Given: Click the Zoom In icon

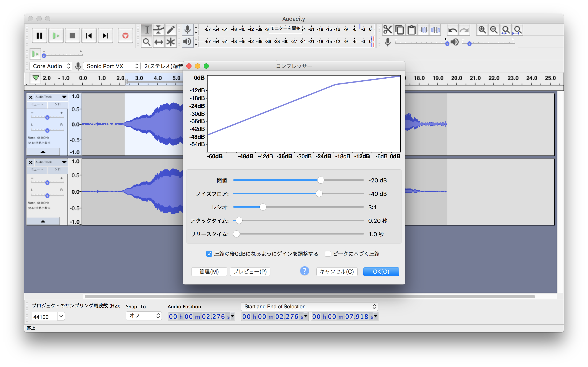Looking at the screenshot, I should [x=482, y=30].
